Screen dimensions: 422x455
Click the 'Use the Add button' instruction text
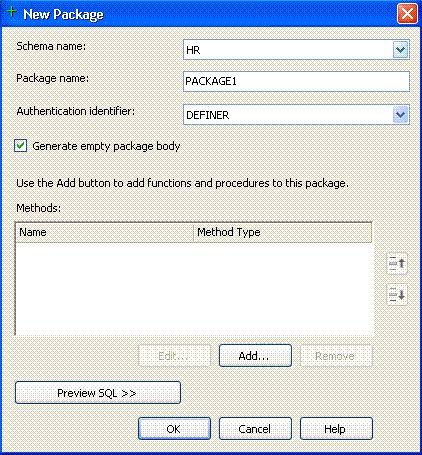pos(182,183)
